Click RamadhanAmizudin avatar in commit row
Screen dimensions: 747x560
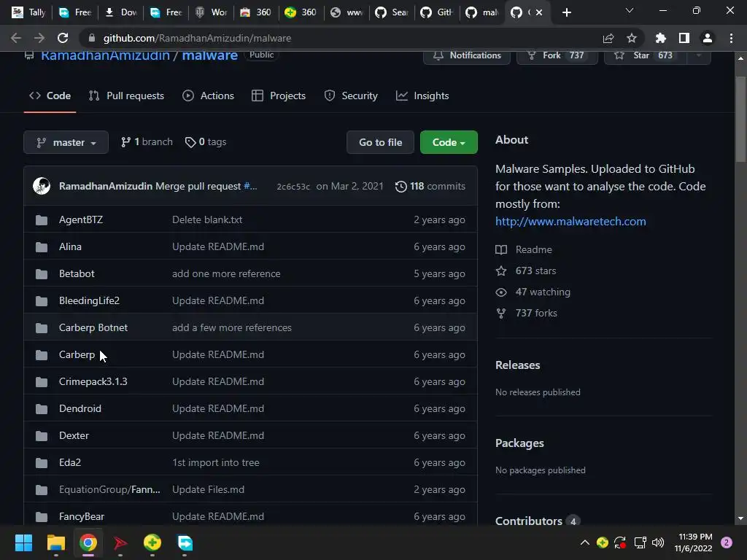[42, 186]
